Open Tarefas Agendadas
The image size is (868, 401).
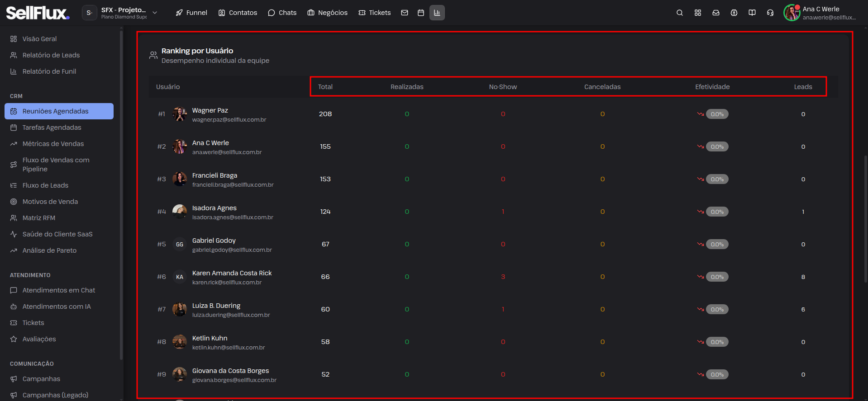59,127
